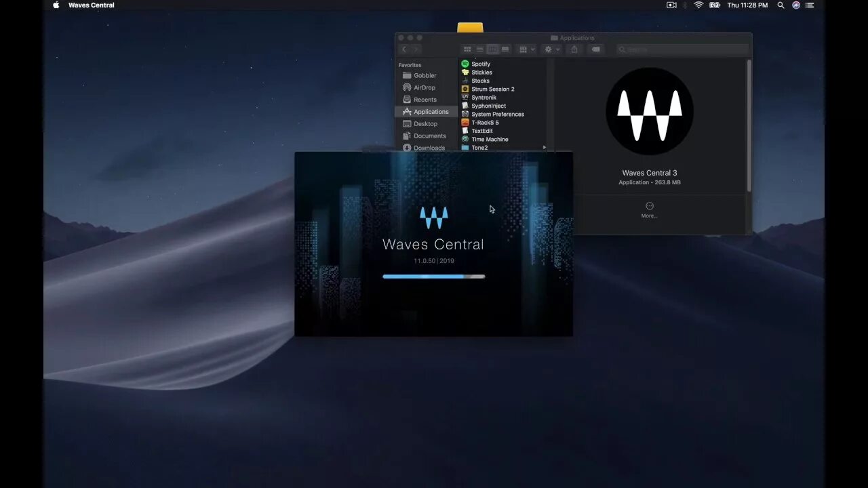Click the TextEdit app icon
Screen dimensions: 868x488
click(x=465, y=131)
